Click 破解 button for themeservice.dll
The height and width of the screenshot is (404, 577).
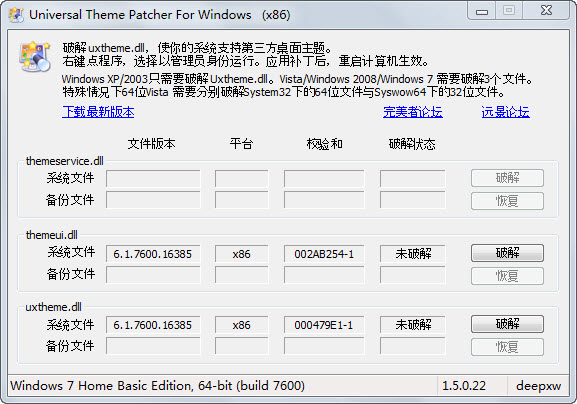pyautogui.click(x=507, y=178)
